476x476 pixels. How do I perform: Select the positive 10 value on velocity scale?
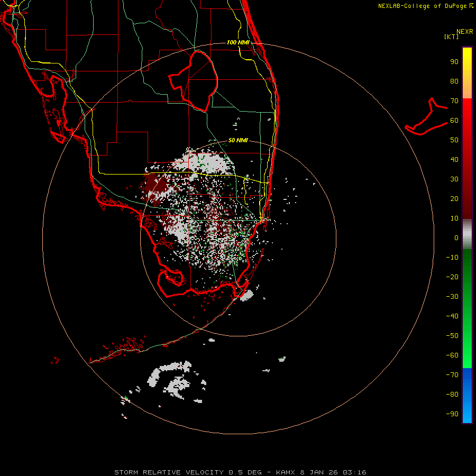[x=454, y=218]
